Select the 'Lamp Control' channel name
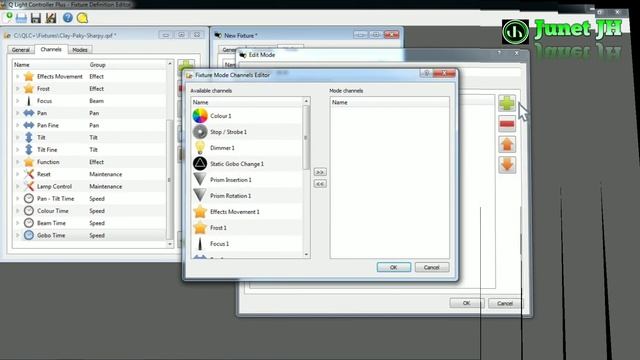The height and width of the screenshot is (360, 640). (54, 187)
